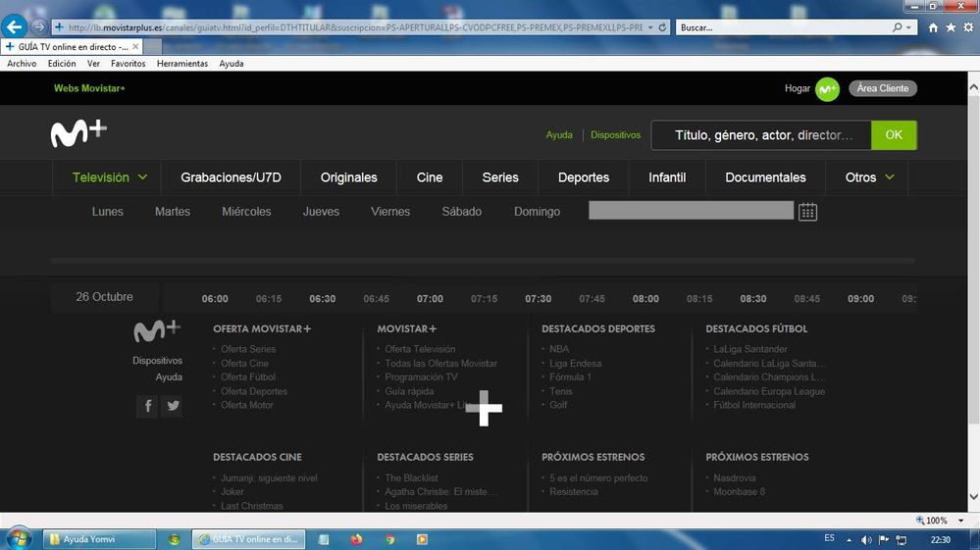Screen dimensions: 980x550
Task: Open the browser home icon
Action: pyautogui.click(x=933, y=27)
